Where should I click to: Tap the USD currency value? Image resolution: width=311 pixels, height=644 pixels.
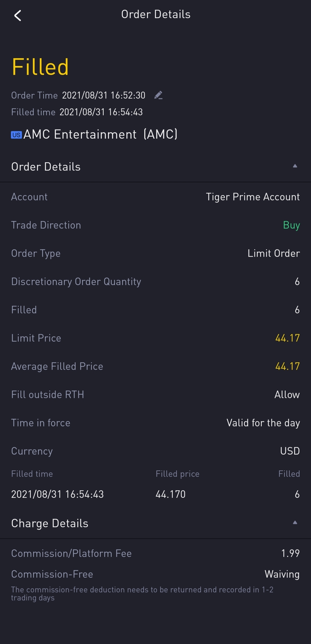(290, 451)
